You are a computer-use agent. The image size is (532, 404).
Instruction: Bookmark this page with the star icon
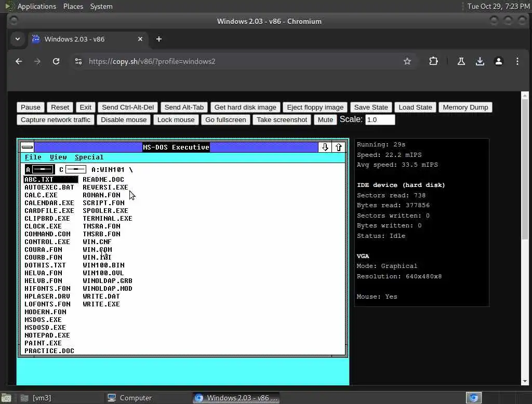(407, 61)
